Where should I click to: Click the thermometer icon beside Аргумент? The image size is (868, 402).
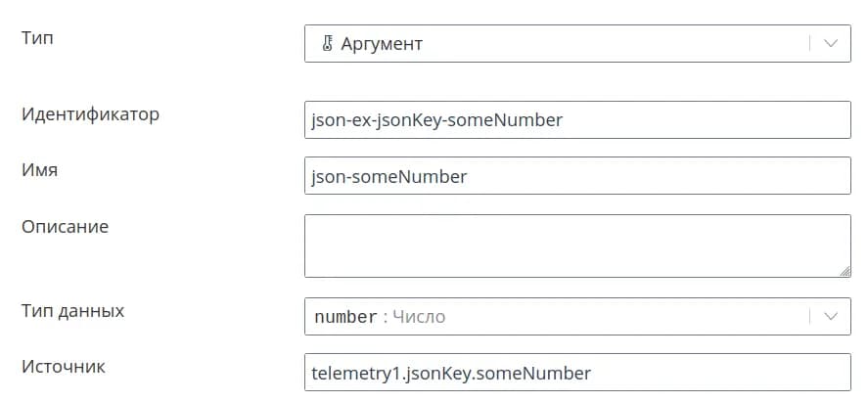(329, 44)
